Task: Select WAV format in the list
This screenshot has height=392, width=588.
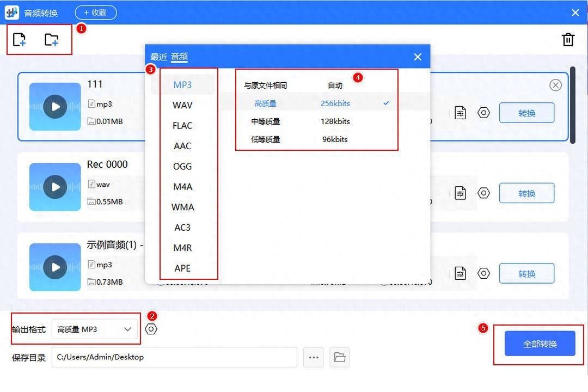Action: point(182,105)
